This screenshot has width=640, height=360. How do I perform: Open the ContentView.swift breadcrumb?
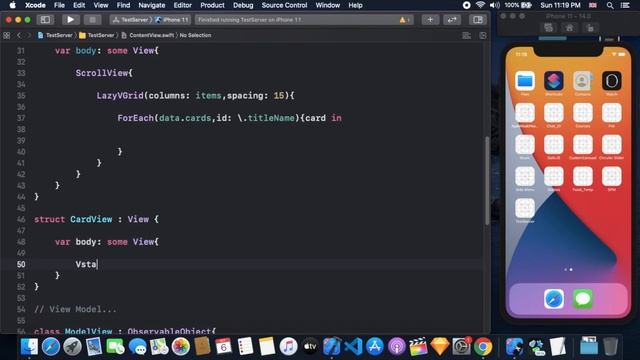[148, 36]
